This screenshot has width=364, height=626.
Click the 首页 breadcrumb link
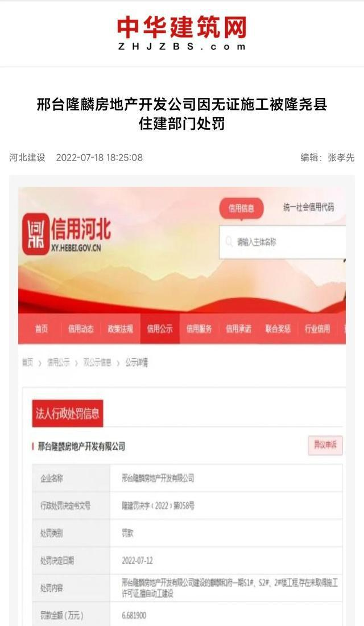pos(27,362)
